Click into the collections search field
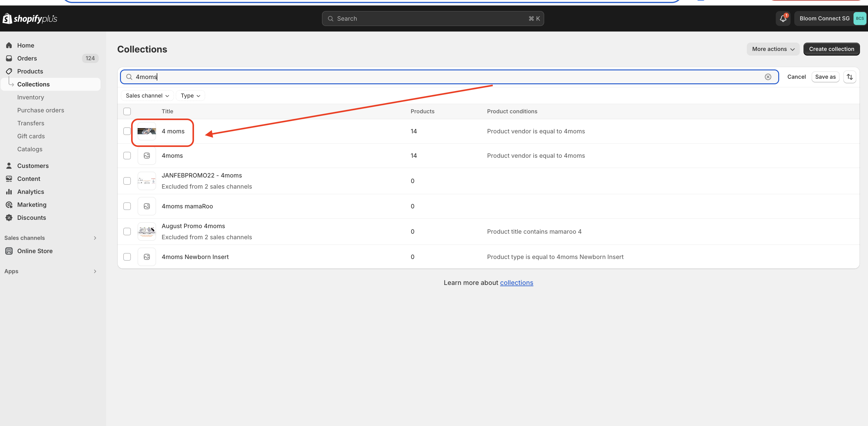 pos(449,77)
